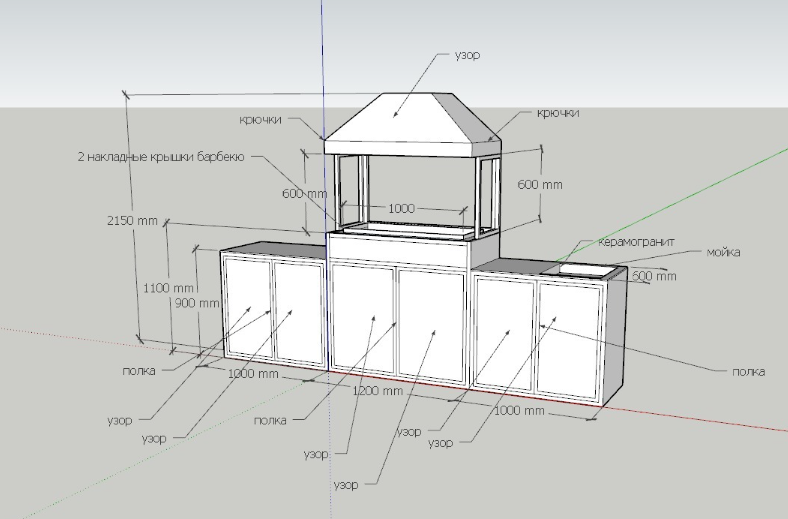Click the 2150 mm overall height dimension
788x519 pixels.
pos(132,221)
